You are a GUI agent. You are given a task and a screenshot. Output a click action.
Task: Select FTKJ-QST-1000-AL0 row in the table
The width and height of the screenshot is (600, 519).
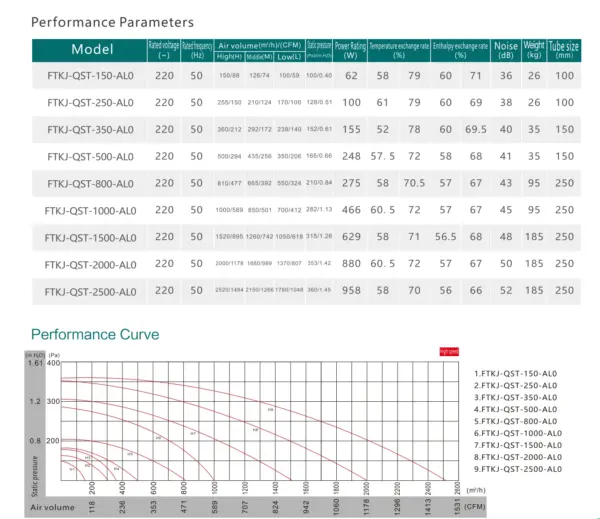point(90,210)
